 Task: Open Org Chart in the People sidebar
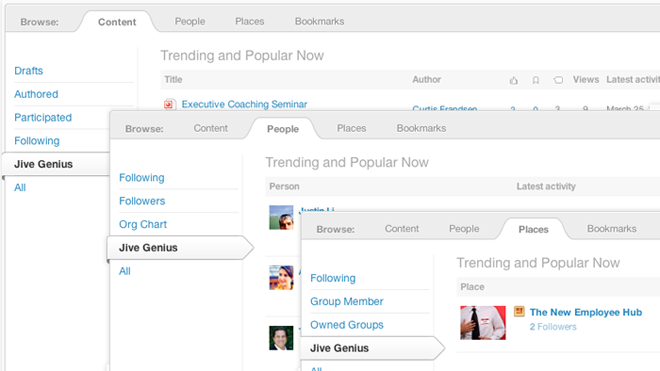coord(143,224)
